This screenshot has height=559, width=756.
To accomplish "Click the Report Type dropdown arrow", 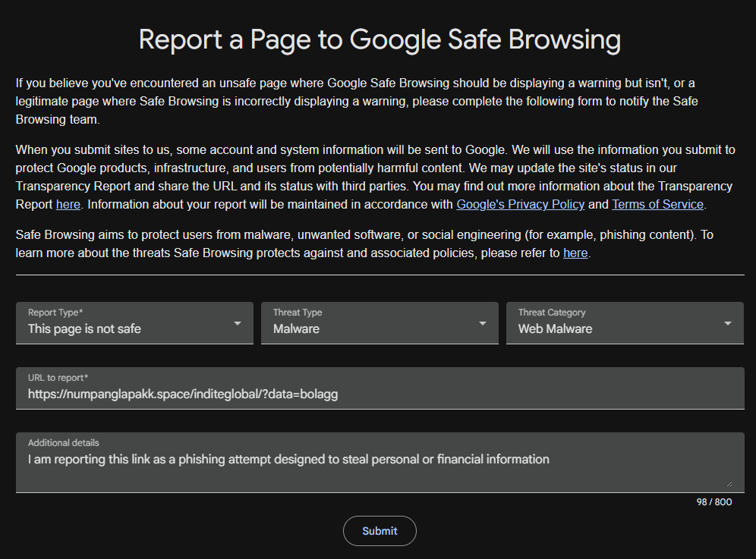I will coord(238,323).
